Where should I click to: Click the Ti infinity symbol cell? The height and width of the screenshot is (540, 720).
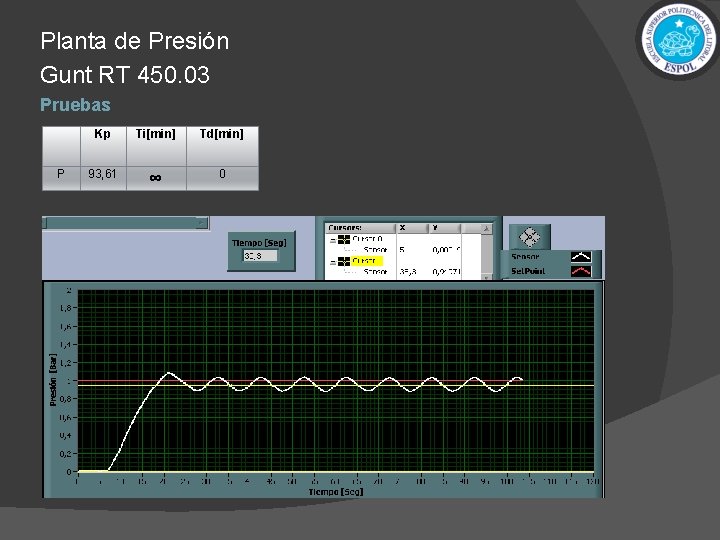[156, 177]
